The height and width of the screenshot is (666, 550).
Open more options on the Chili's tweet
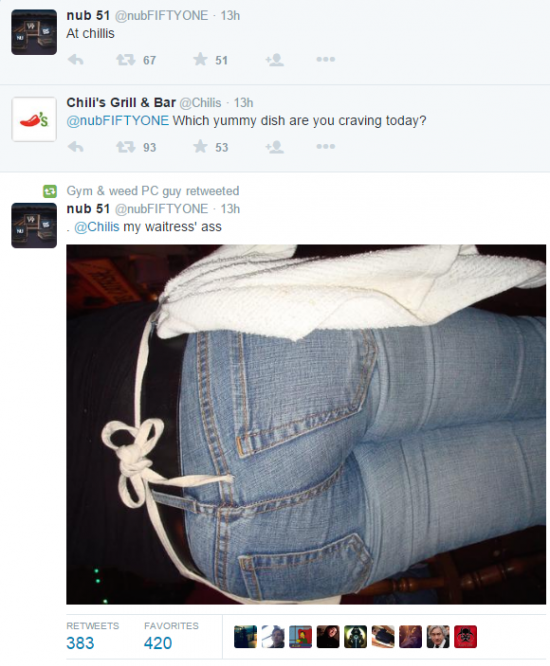(x=325, y=147)
